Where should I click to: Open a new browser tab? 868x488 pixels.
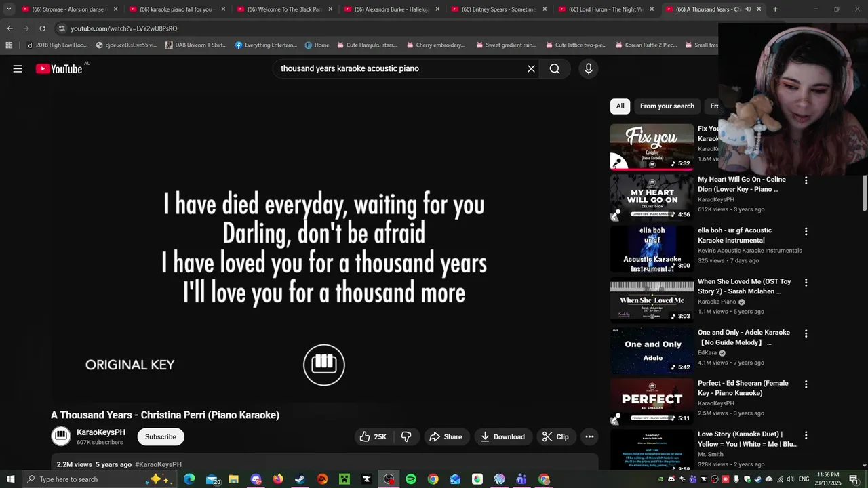[775, 9]
